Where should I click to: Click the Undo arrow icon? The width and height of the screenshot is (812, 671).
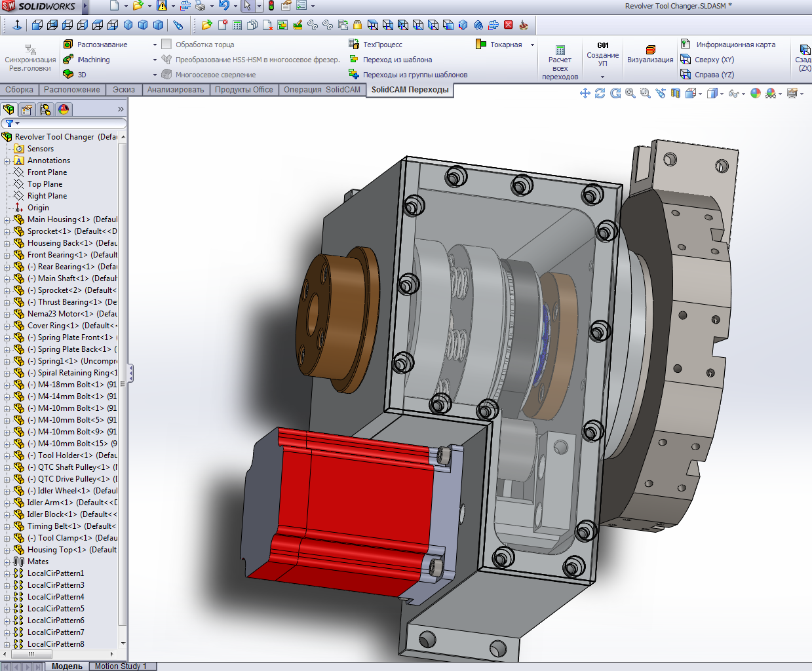point(223,6)
